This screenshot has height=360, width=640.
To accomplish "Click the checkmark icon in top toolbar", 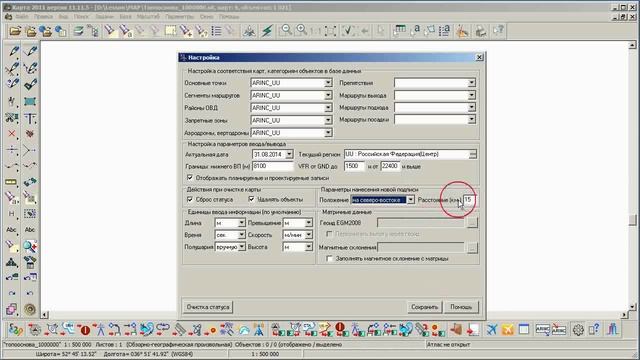I will click(x=348, y=31).
